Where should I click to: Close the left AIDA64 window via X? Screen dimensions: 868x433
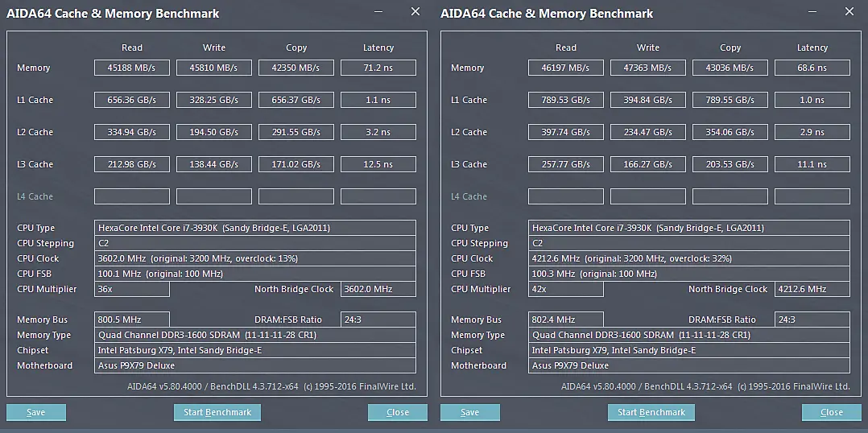click(x=415, y=11)
